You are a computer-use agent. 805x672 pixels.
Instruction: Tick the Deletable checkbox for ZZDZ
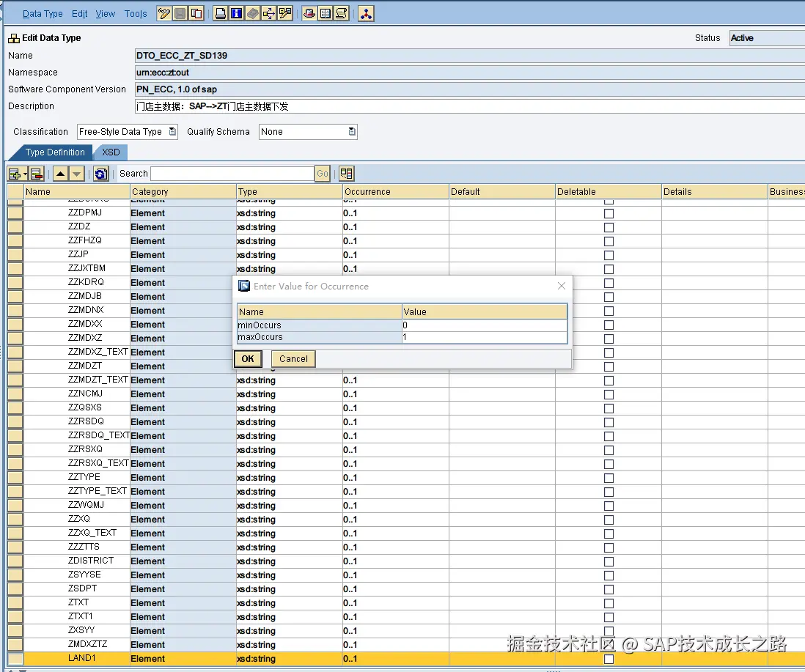pyautogui.click(x=609, y=227)
